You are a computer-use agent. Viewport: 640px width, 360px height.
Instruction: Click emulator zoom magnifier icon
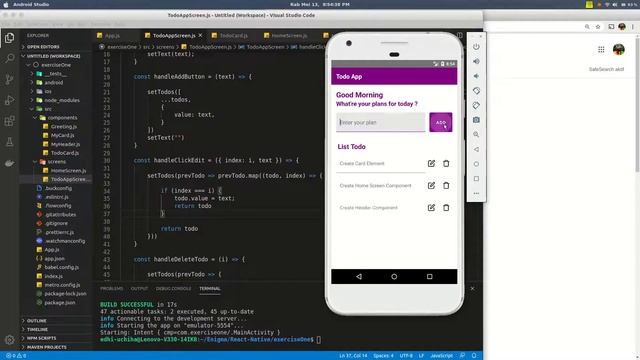coord(476,135)
